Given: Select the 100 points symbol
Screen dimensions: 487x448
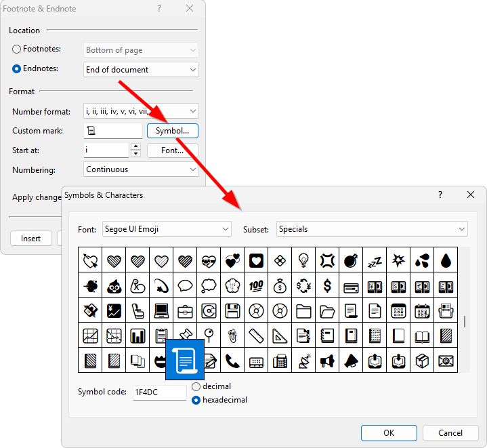Looking at the screenshot, I should coord(256,285).
